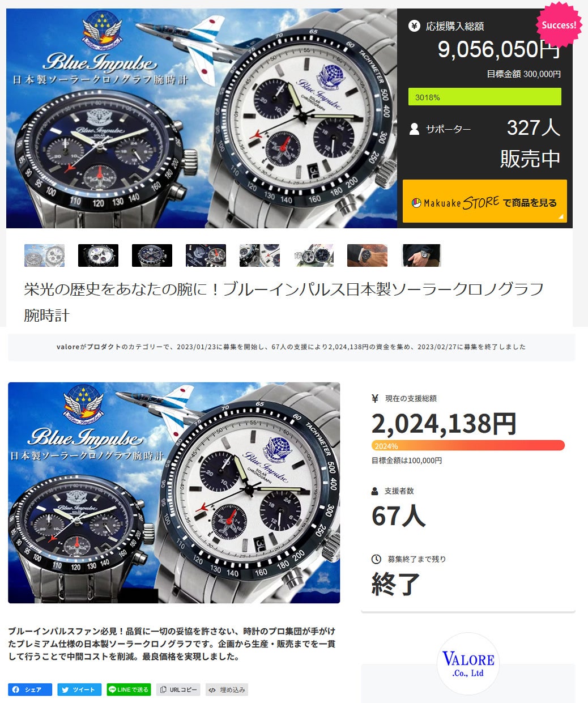Click the Makuake STORE product button
Viewport: 588px width, 703px height.
[x=484, y=201]
